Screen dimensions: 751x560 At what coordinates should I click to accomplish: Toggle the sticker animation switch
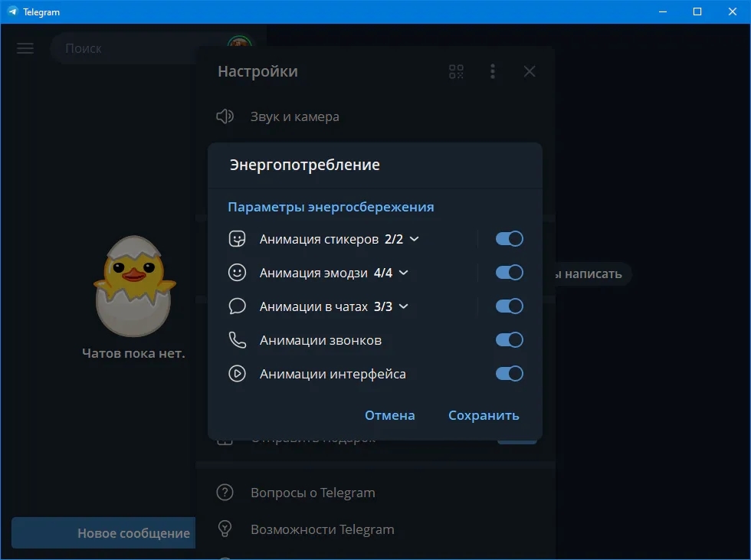click(x=509, y=239)
